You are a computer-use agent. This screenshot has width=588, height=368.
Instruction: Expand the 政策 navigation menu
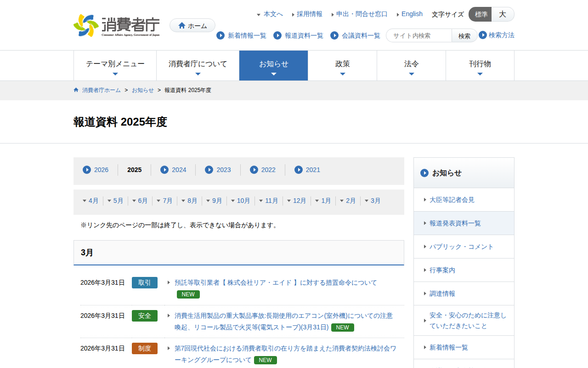tap(342, 65)
